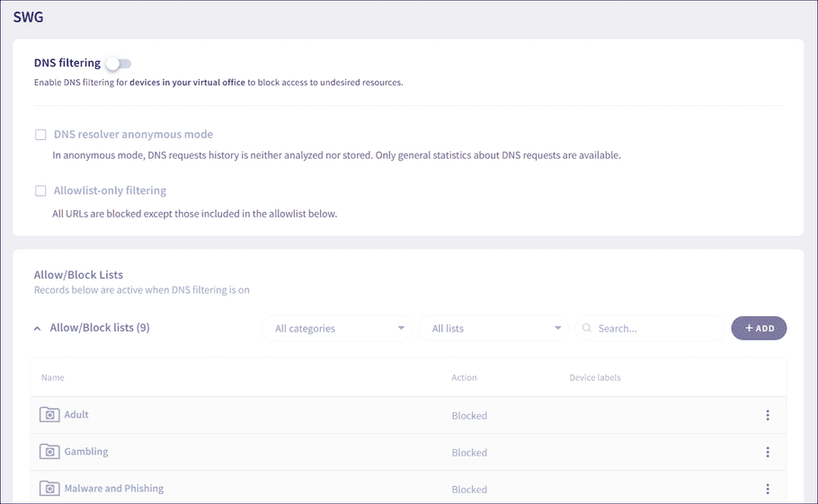Select the Malware and Phishing list name
The width and height of the screenshot is (818, 504).
coord(114,489)
